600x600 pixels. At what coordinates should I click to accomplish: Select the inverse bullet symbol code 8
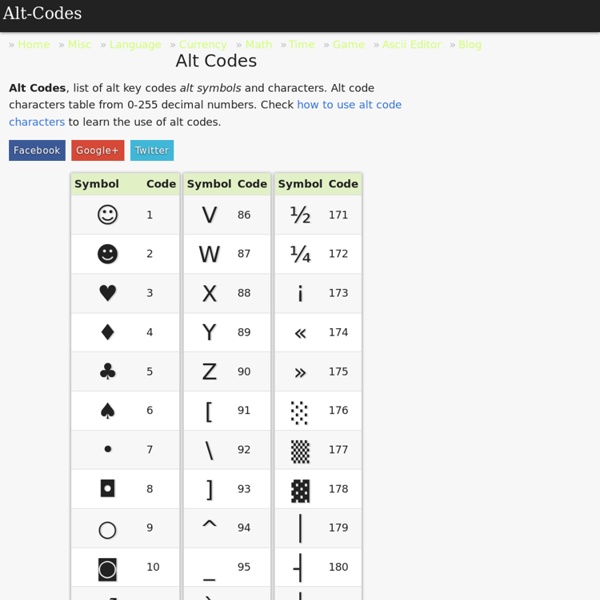pyautogui.click(x=107, y=489)
